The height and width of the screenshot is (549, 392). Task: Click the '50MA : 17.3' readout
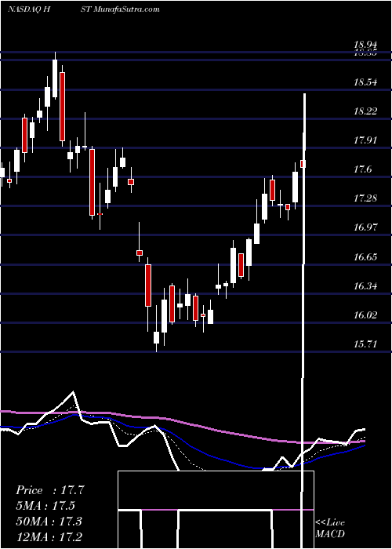pyautogui.click(x=49, y=521)
